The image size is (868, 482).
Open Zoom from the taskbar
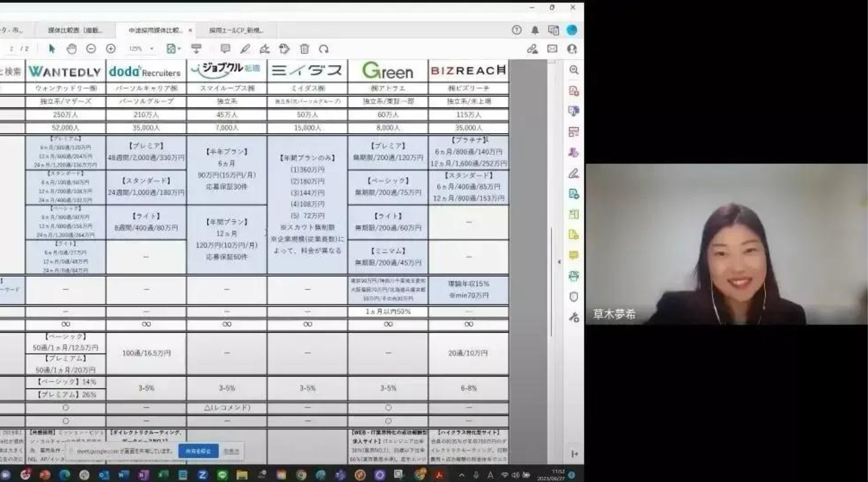pos(203,475)
